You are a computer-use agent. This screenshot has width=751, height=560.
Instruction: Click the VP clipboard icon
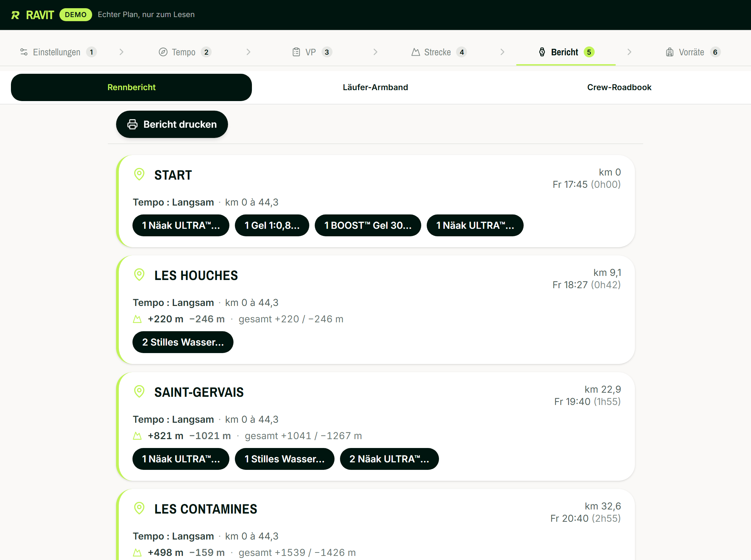[x=296, y=52]
